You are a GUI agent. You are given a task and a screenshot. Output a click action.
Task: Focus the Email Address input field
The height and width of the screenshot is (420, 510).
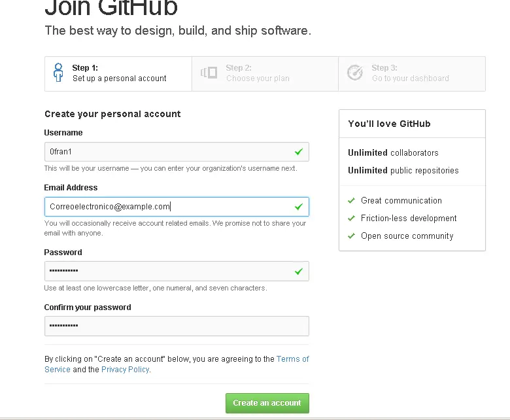177,207
